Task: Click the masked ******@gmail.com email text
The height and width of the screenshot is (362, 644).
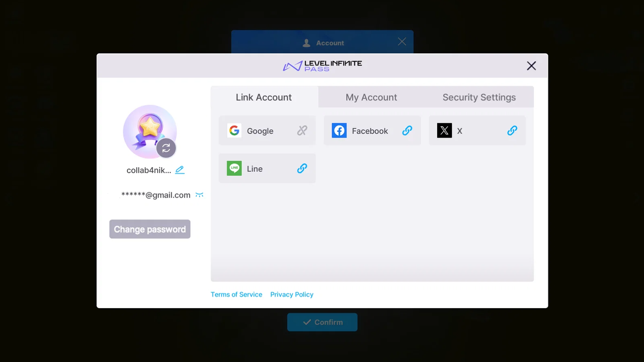Action: click(x=156, y=195)
